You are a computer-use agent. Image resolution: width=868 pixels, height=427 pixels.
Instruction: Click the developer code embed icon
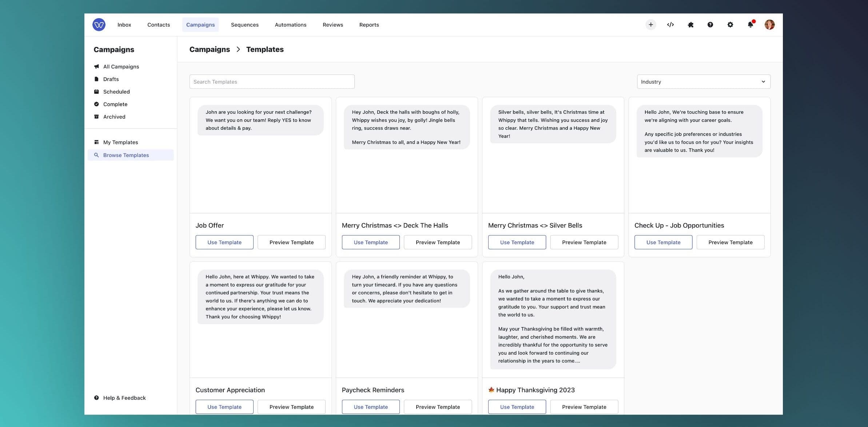(670, 24)
